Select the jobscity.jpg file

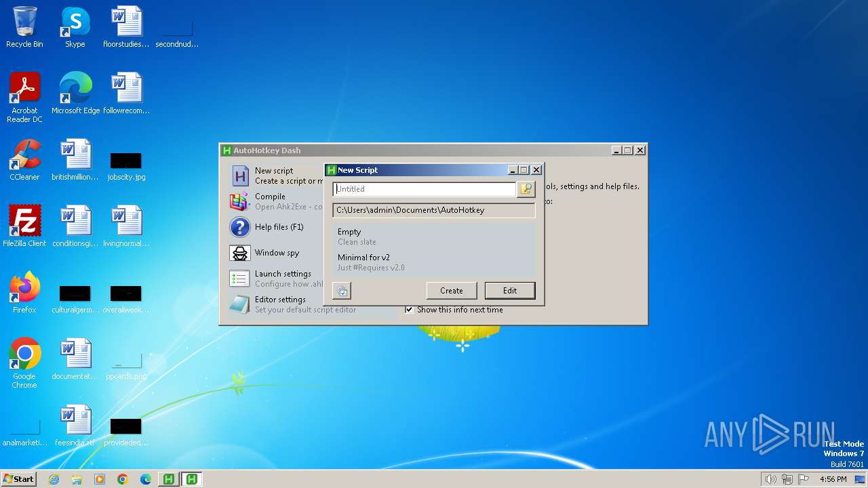tap(126, 167)
